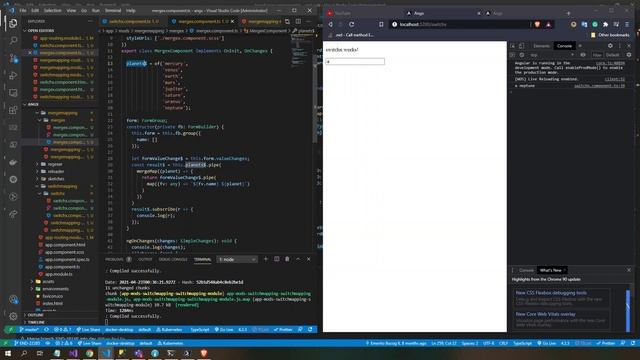
Task: Open the Search view in VS Code activity bar
Action: 13,40
